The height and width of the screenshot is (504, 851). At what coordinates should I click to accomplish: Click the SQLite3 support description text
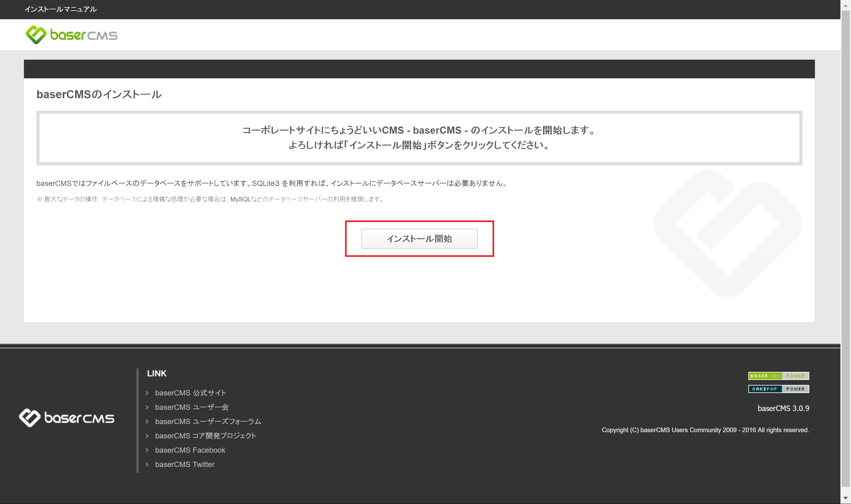click(273, 183)
